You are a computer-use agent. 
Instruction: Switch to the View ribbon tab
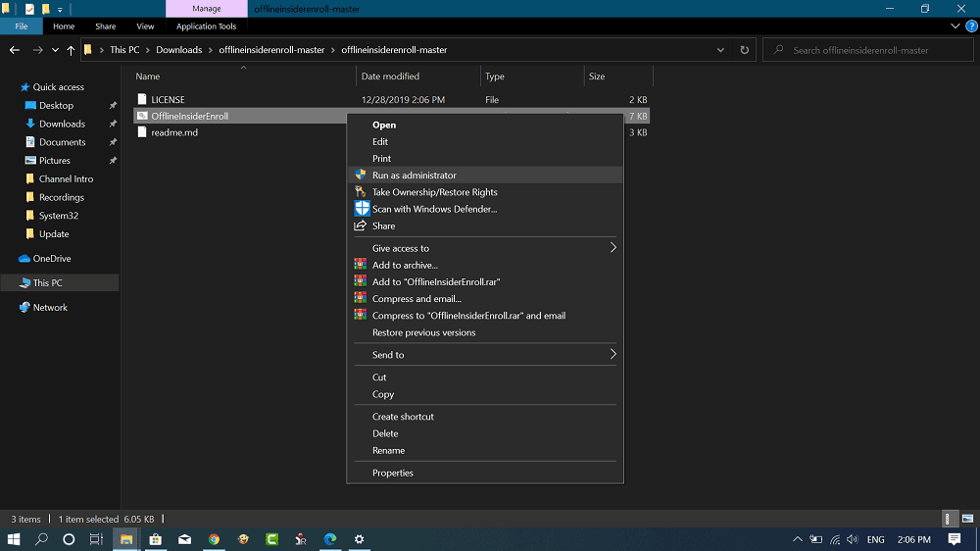click(x=145, y=26)
